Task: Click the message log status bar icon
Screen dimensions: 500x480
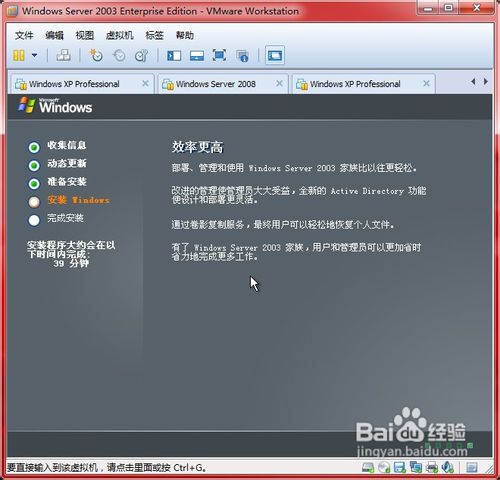Action: tap(472, 467)
